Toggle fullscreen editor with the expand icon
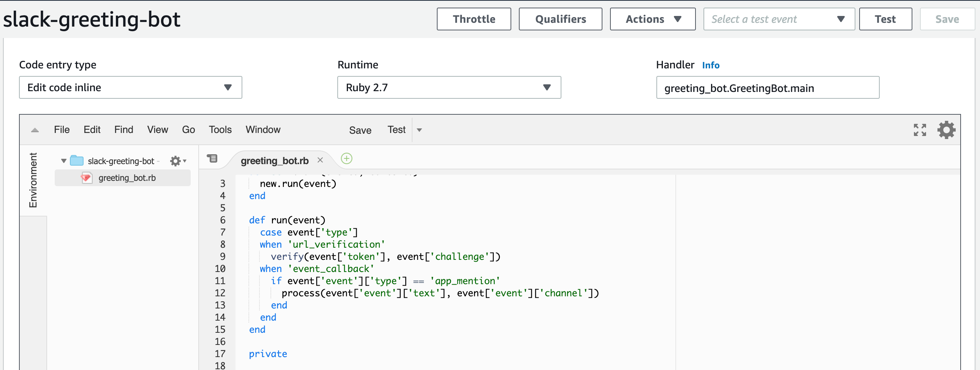This screenshot has width=980, height=370. point(920,130)
